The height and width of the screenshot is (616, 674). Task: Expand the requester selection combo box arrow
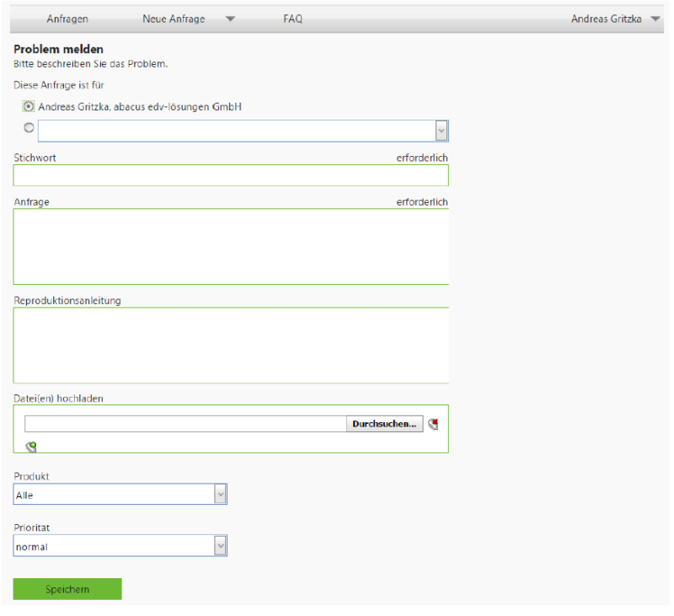click(441, 131)
